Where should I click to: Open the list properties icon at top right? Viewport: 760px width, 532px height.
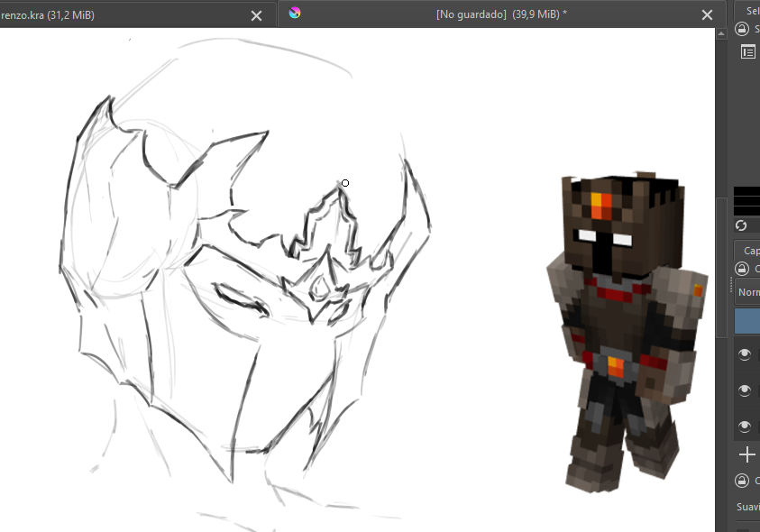tap(747, 51)
